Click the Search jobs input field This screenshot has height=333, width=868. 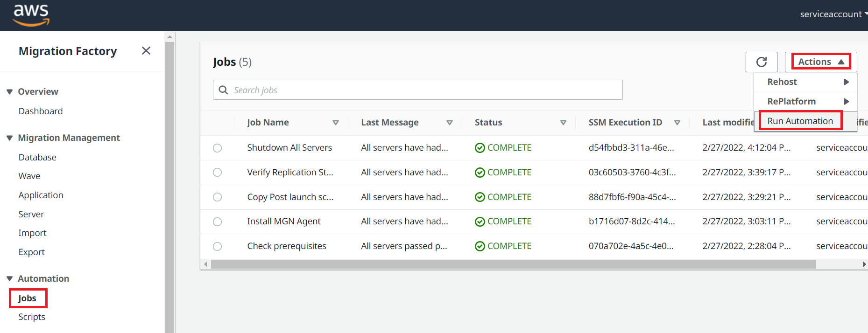click(x=417, y=90)
